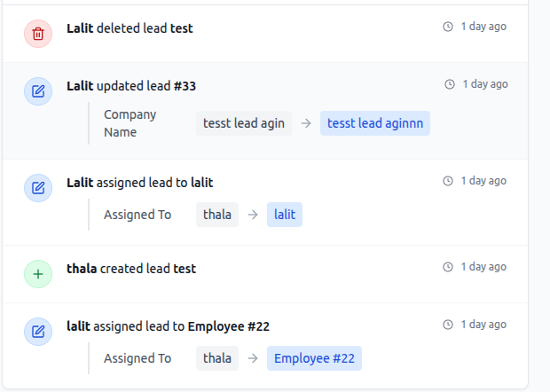Click the arrow between tesst lead agin values
This screenshot has height=392, width=550.
306,123
